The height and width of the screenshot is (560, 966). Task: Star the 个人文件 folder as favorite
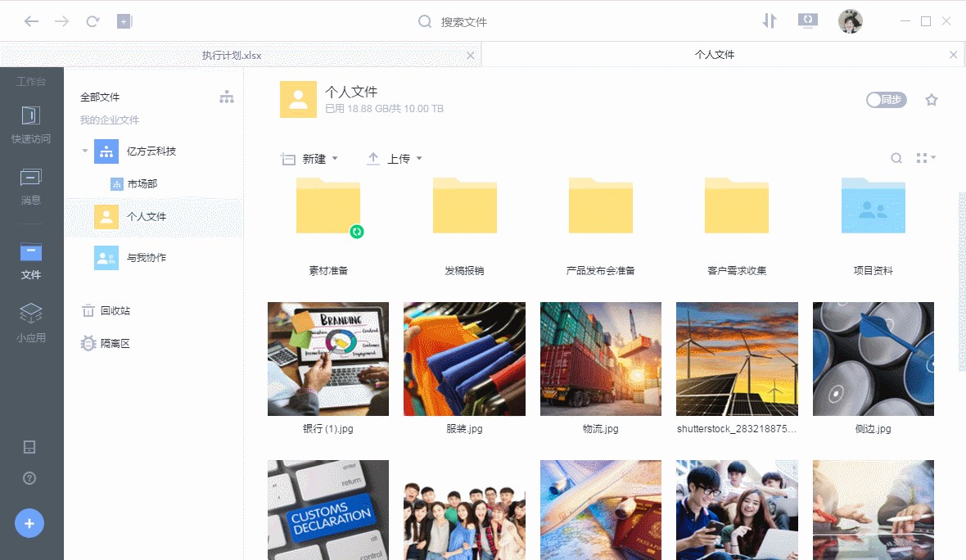click(931, 99)
